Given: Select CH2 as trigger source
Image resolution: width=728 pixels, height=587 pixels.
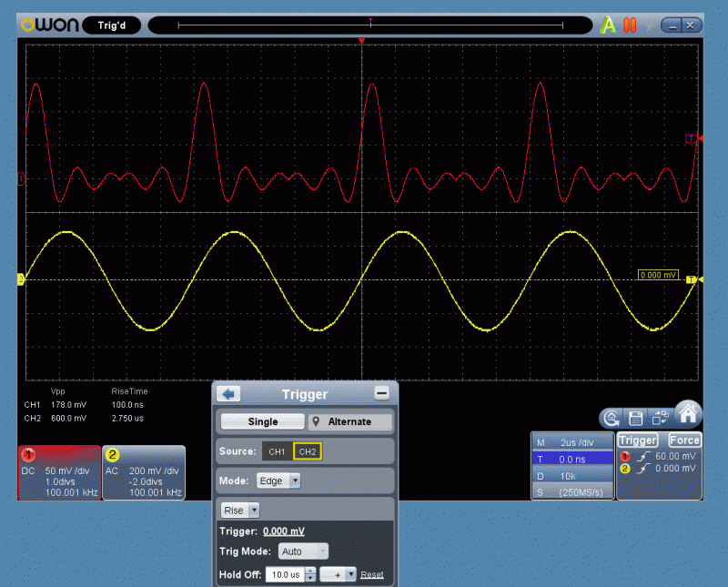Looking at the screenshot, I should pyautogui.click(x=308, y=451).
